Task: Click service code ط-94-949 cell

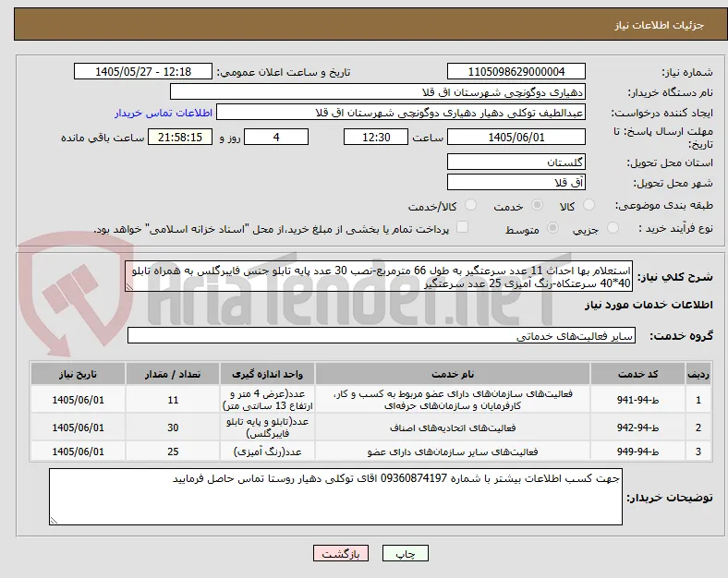Action: pos(638,452)
